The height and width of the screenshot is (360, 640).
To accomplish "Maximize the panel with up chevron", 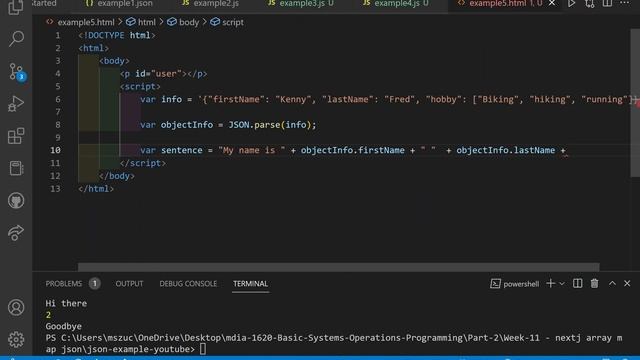I will point(612,283).
